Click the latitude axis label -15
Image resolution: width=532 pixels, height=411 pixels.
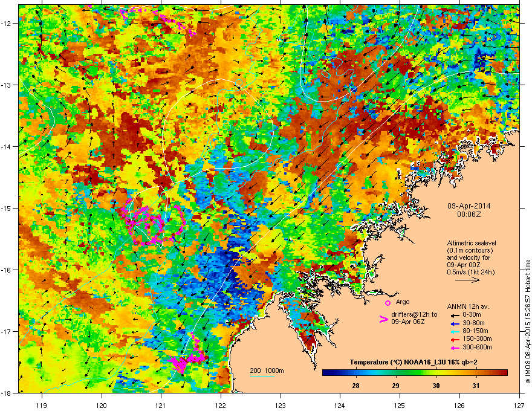[7, 208]
